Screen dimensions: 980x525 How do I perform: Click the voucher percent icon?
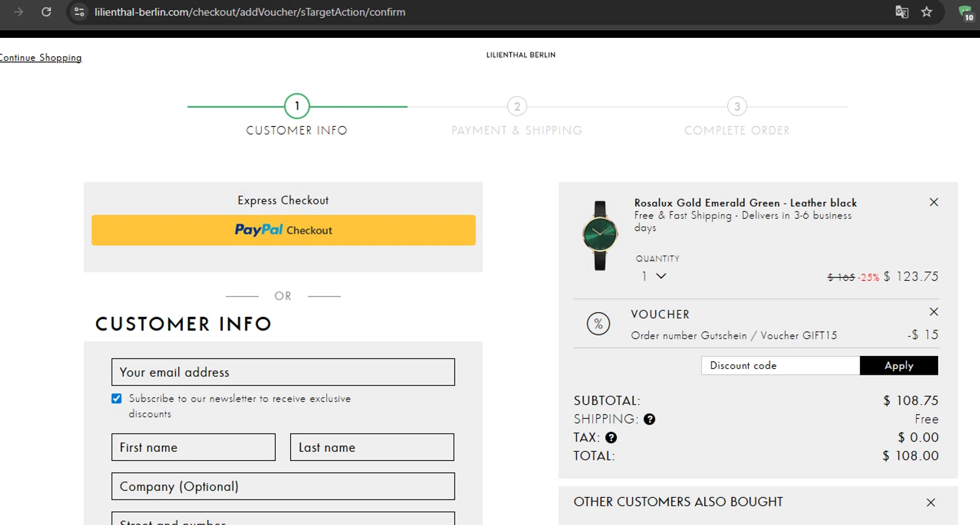pos(598,323)
